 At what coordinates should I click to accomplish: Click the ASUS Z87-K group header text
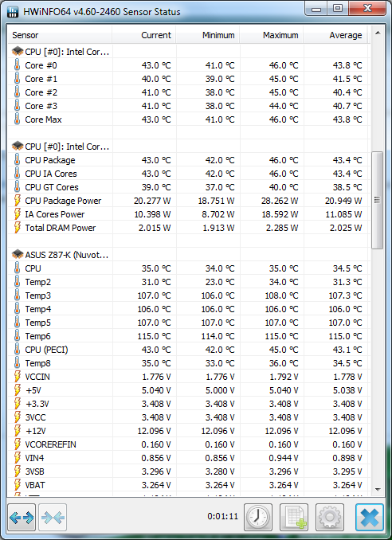67,255
